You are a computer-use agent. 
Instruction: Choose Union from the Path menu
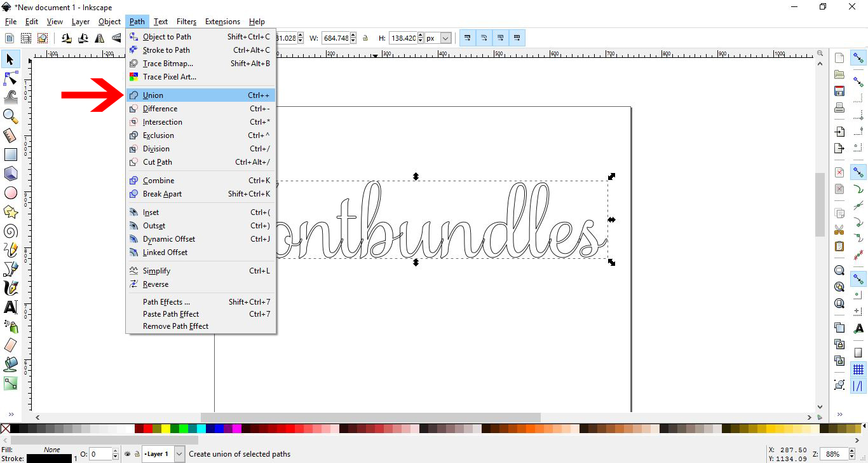tap(200, 95)
